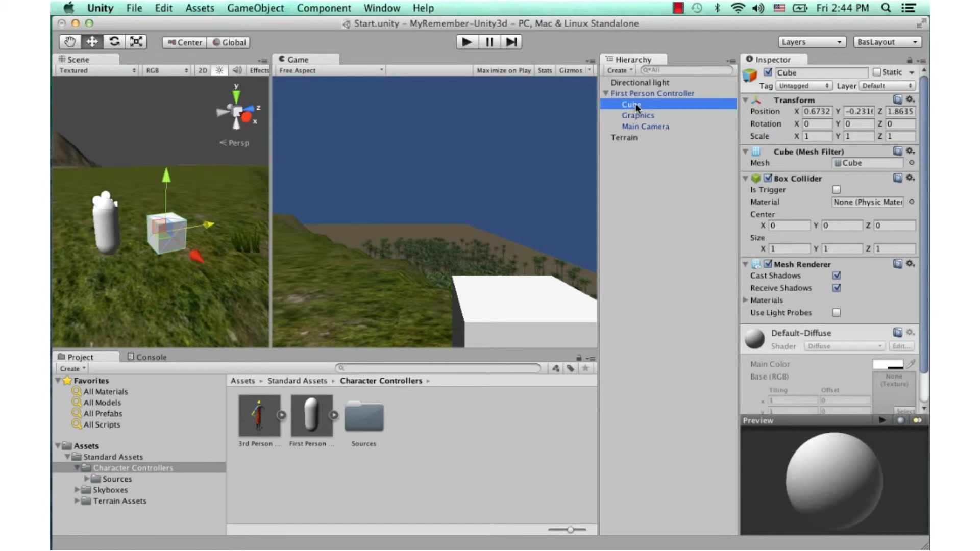
Task: Pick physic Material selector circle
Action: coord(912,202)
